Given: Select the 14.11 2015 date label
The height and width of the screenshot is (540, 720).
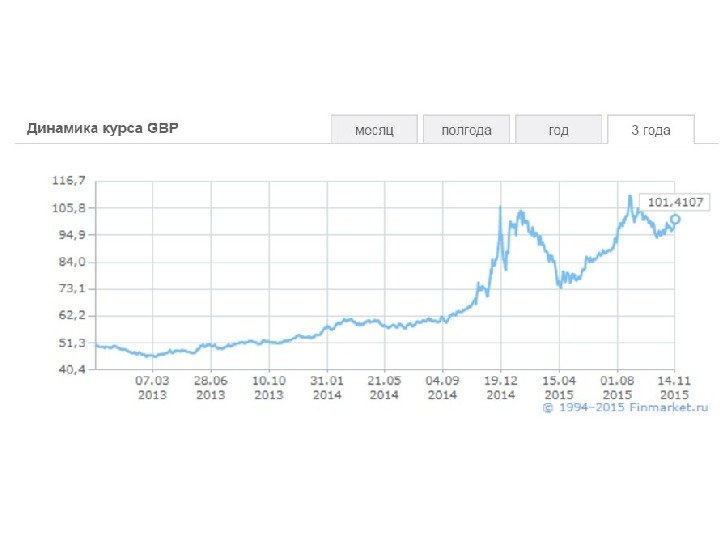Looking at the screenshot, I should pos(673,387).
